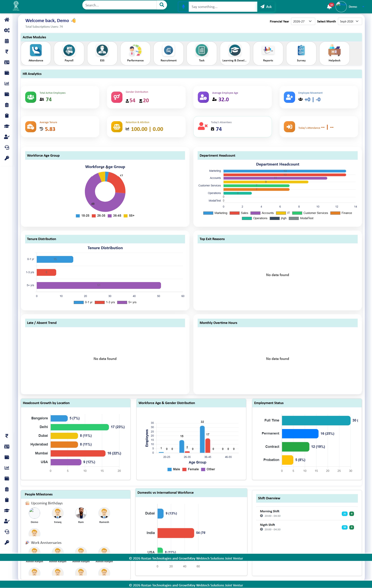Open the notifications bell
Screen dimensions: 372x588
point(329,7)
